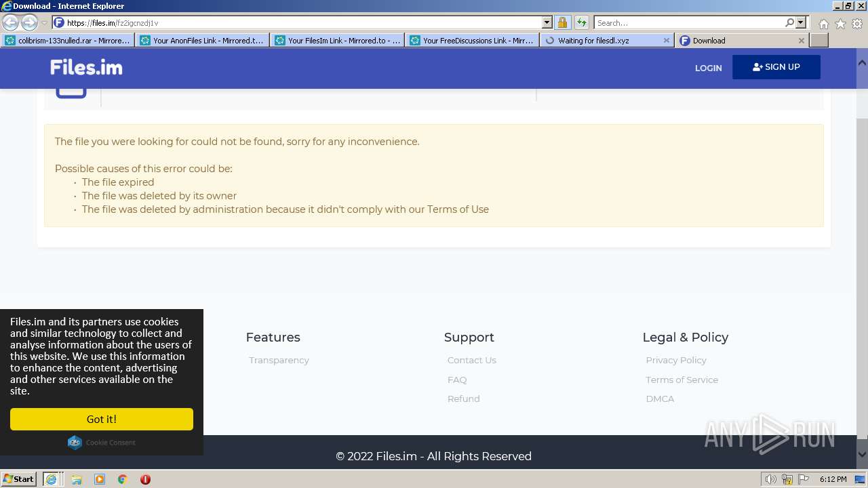The width and height of the screenshot is (868, 488).
Task: Close the Waiting for filesdl.xyz tab
Action: tap(666, 41)
